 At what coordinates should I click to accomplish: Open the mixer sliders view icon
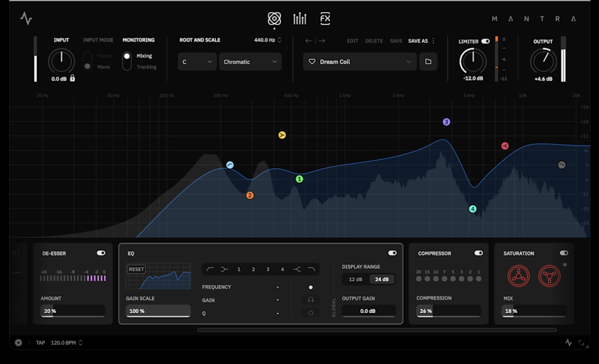pyautogui.click(x=300, y=19)
